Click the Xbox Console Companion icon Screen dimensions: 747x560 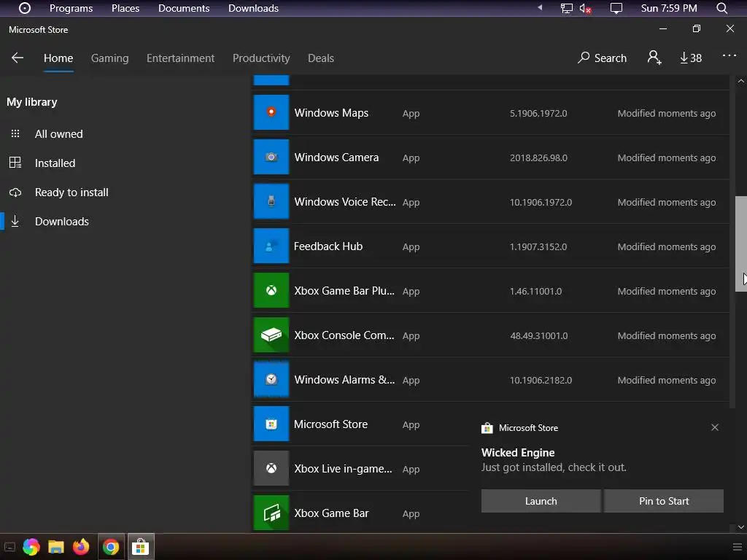pos(271,335)
